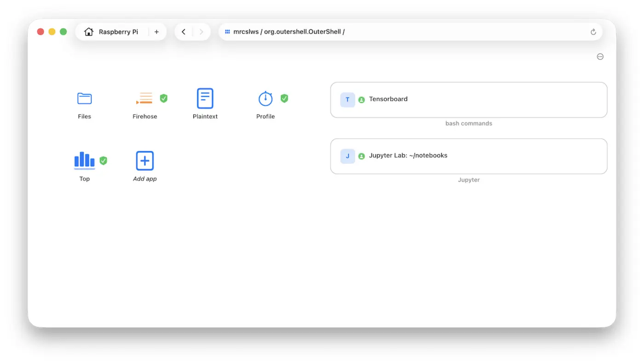Go forward with the right arrow
Image resolution: width=644 pixels, height=364 pixels.
click(201, 32)
